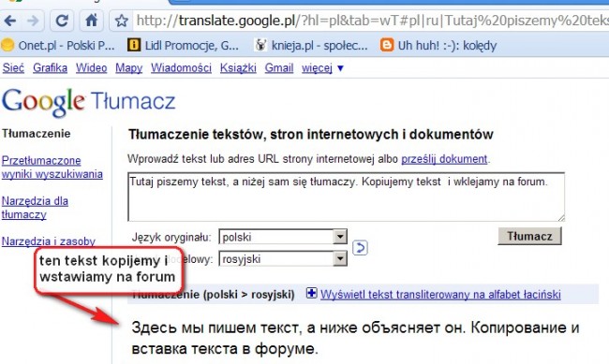Open Narzędzia i zasoby link

49,241
